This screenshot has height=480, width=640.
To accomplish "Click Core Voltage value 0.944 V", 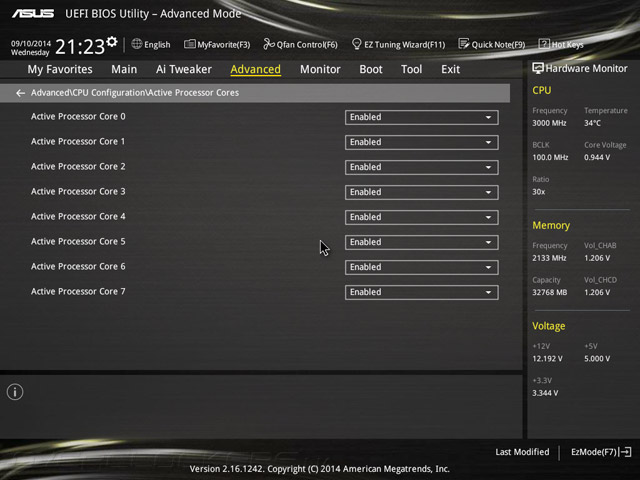I will 597,158.
